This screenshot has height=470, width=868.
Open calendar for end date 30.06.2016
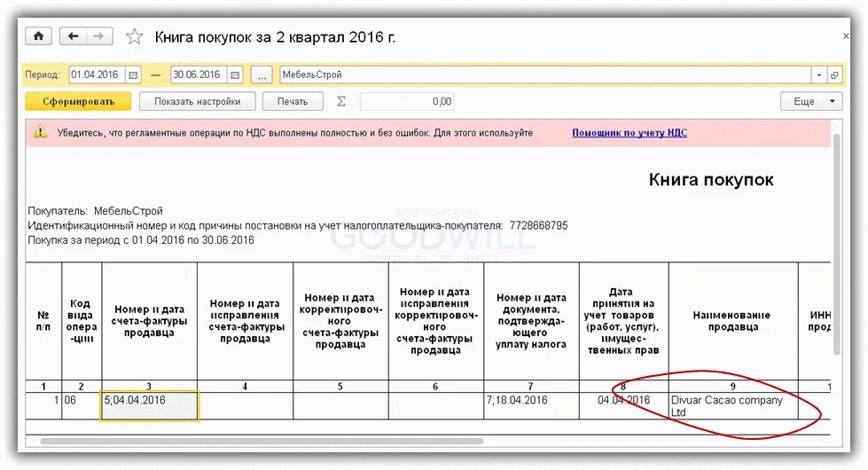(235, 74)
